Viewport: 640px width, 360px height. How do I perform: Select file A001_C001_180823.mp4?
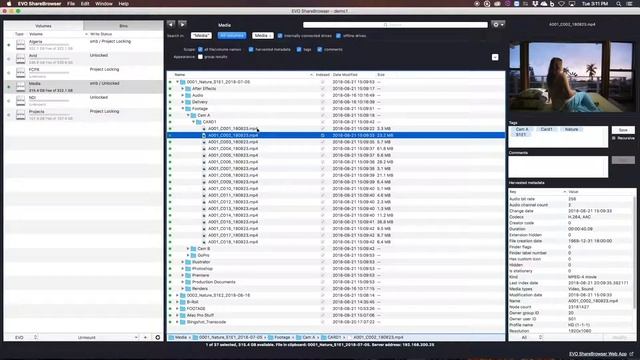coord(233,129)
